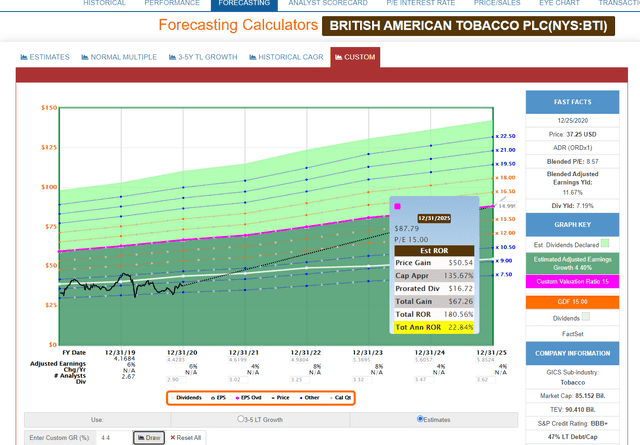This screenshot has width=640, height=445.
Task: Open the ANALYST SCORECARD tab
Action: click(328, 3)
